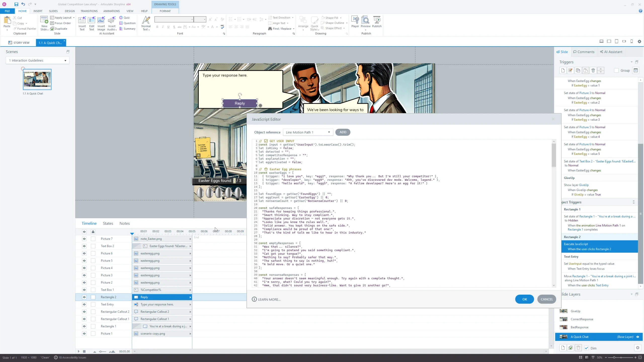
Task: Open Object reference dropdown
Action: click(x=329, y=132)
